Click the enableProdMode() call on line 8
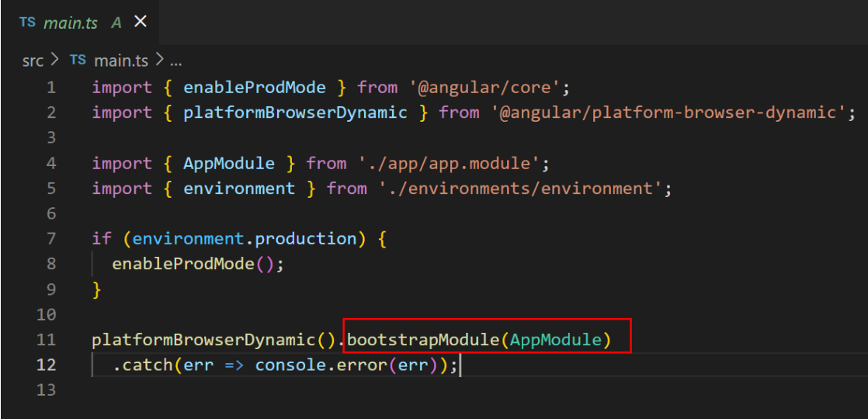Viewport: 868px width, 419px height. click(193, 264)
